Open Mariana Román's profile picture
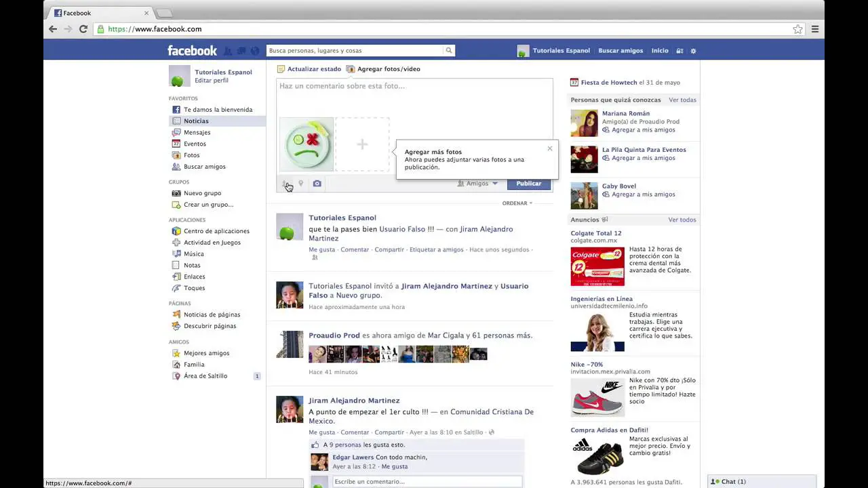 (584, 123)
